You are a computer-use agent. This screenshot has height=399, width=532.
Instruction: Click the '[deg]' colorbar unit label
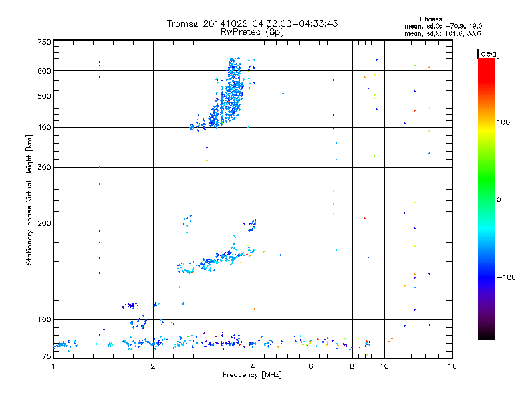488,53
